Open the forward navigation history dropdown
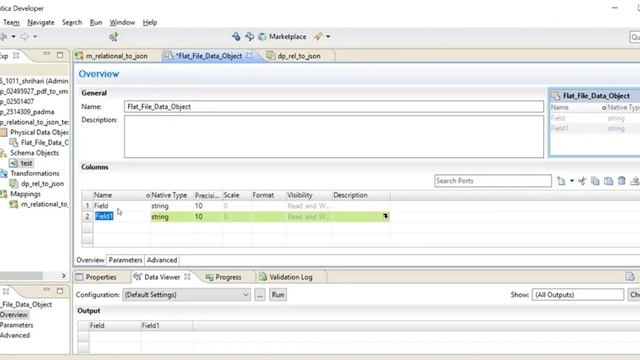 pos(35,37)
